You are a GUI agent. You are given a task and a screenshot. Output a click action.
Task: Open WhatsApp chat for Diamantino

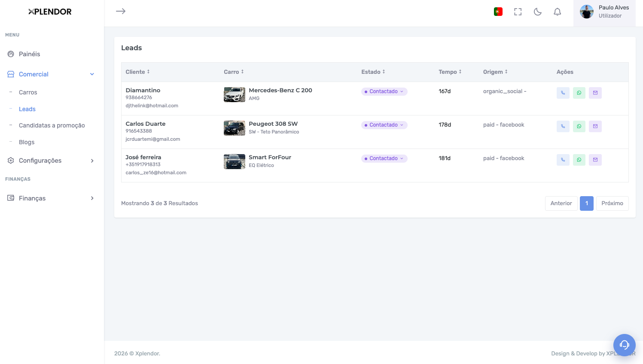[x=579, y=93]
